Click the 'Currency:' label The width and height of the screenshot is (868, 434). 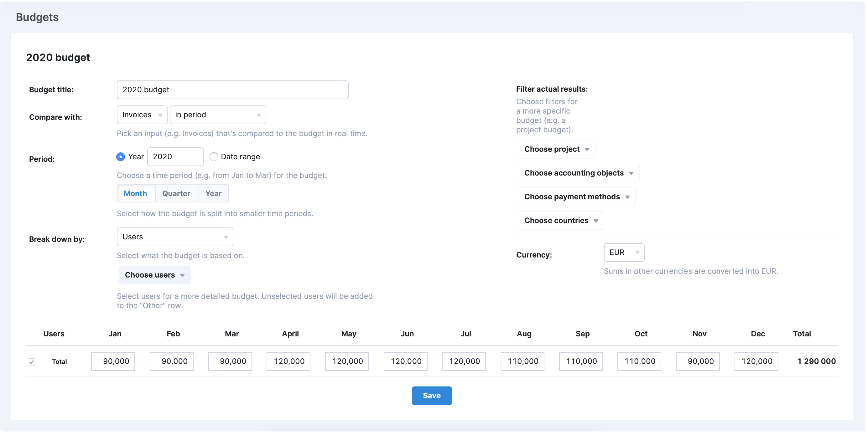(534, 255)
